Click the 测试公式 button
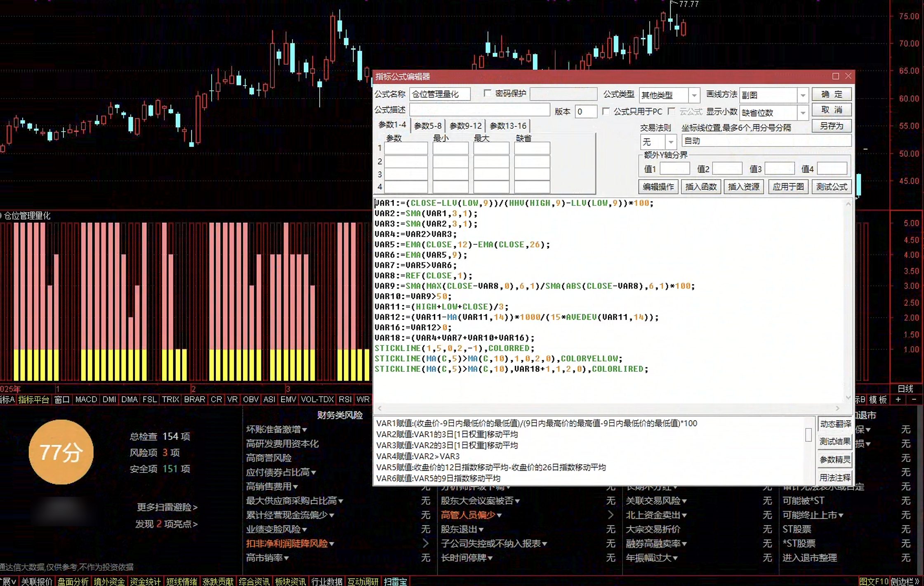The height and width of the screenshot is (586, 924). pos(832,187)
